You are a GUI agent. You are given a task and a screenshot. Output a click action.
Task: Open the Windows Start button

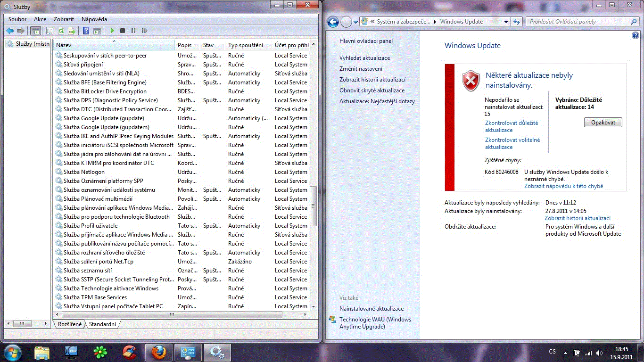click(x=13, y=352)
